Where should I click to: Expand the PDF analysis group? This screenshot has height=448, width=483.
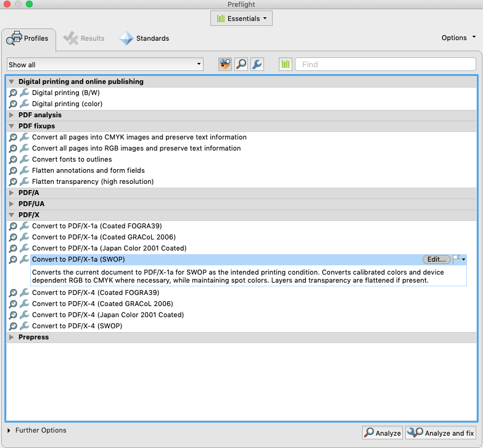11,115
